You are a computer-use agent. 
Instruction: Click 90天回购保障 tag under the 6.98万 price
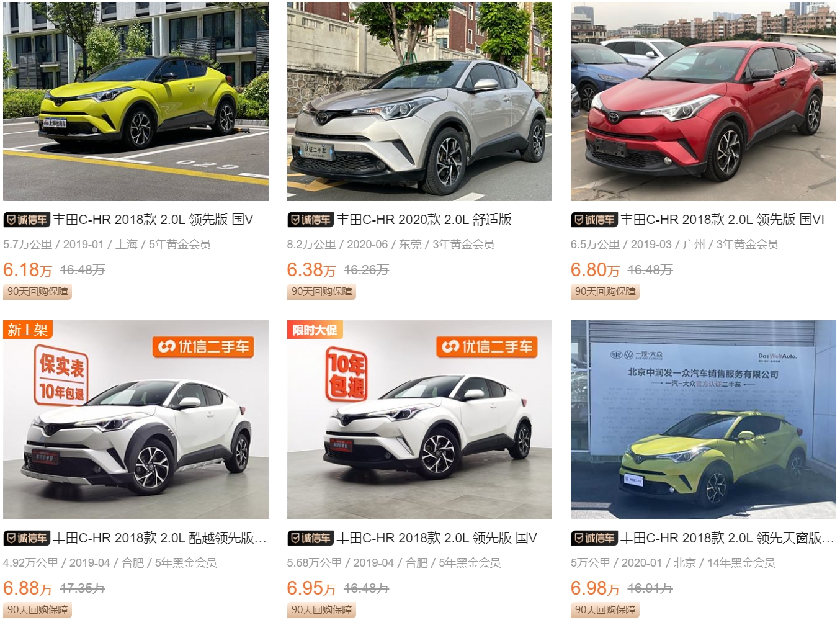click(x=605, y=610)
